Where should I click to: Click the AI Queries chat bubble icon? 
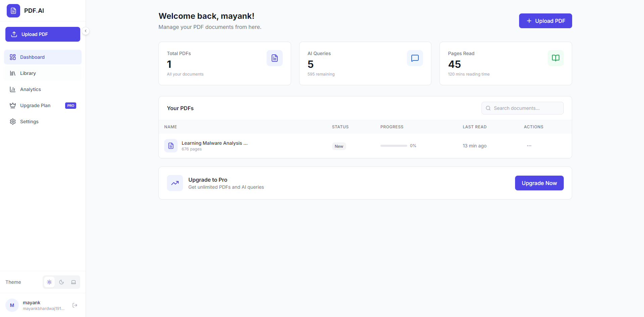pos(415,58)
